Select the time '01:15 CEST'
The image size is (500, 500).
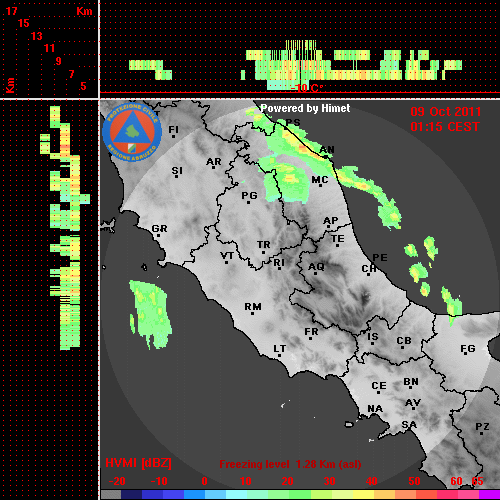445,127
